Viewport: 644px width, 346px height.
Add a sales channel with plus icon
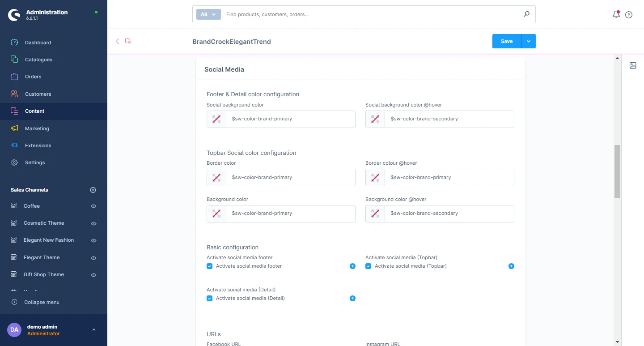tap(93, 190)
